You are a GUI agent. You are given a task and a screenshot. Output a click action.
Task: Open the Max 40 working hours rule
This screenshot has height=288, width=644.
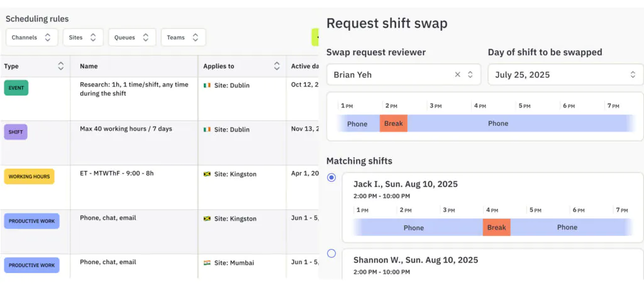click(126, 129)
